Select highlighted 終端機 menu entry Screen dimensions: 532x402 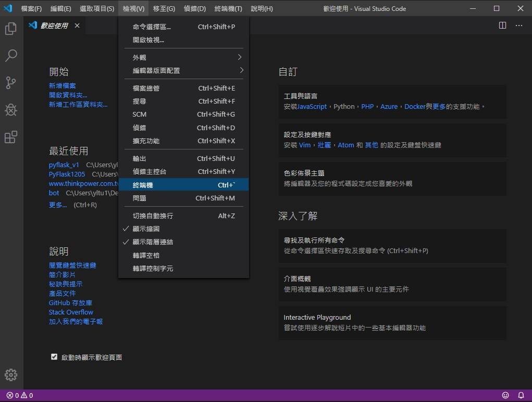[x=183, y=185]
